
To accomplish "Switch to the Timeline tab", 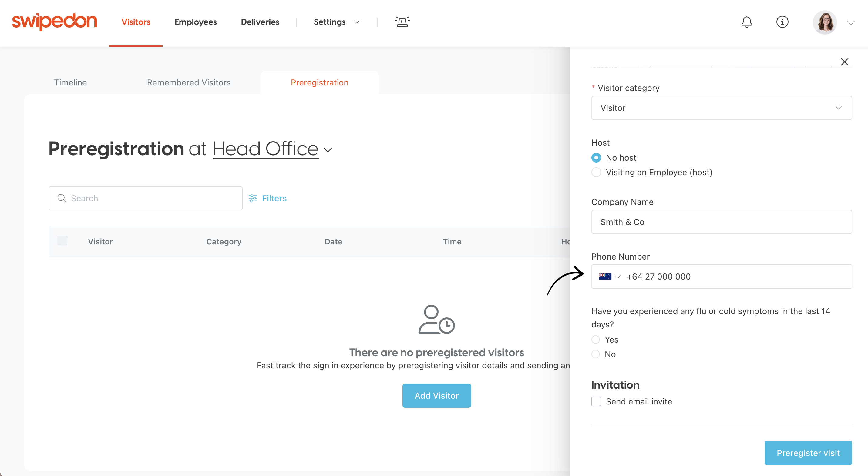I will (x=70, y=82).
